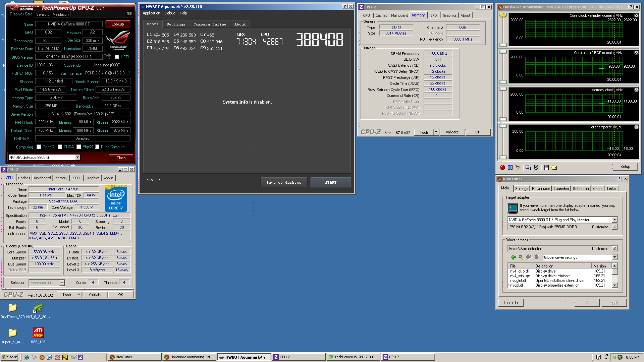Open log file with yellow folder icon

554,168
